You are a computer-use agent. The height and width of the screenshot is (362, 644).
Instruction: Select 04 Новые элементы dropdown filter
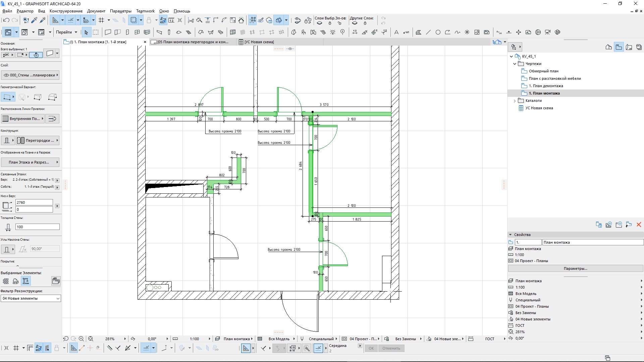pos(30,298)
